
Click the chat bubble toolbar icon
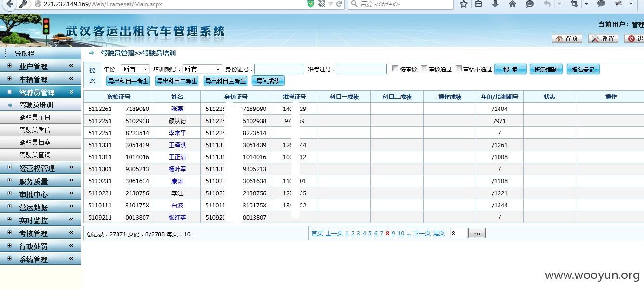click(601, 4)
